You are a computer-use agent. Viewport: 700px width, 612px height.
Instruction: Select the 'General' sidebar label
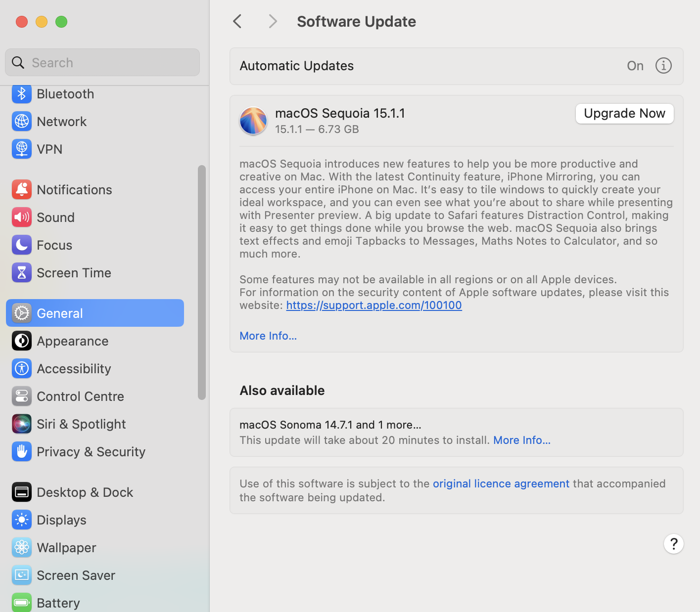click(59, 313)
